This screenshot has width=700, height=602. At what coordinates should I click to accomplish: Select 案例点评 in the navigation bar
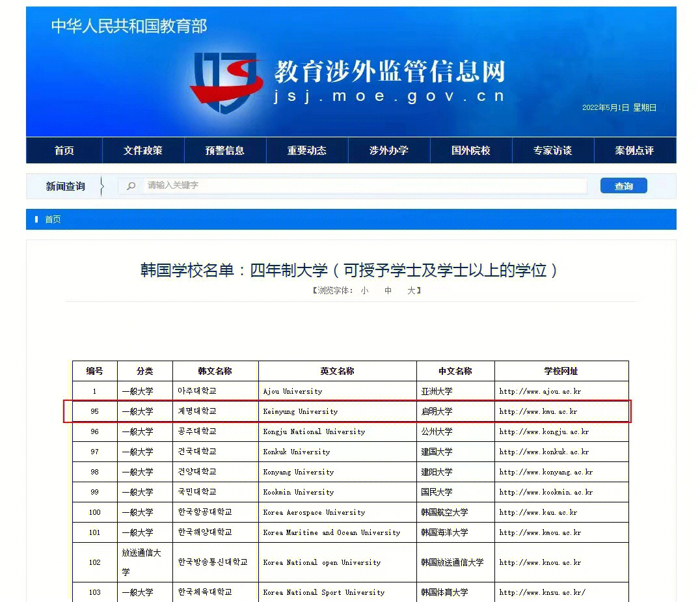tap(634, 150)
